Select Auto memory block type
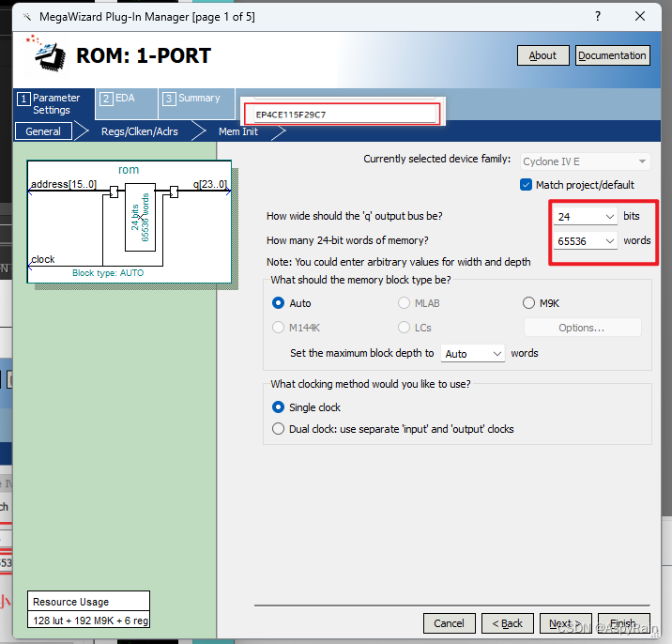The image size is (672, 644). coord(278,303)
